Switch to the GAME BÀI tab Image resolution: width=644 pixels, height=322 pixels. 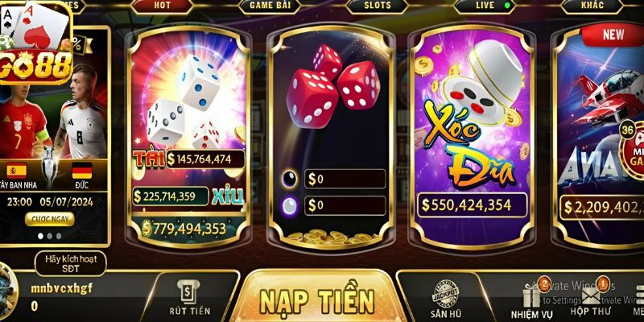pyautogui.click(x=270, y=6)
